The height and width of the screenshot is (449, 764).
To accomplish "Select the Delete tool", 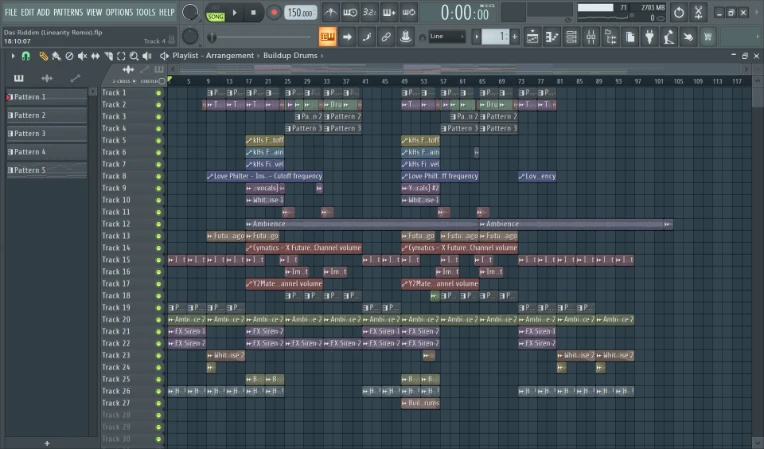I will click(x=70, y=56).
